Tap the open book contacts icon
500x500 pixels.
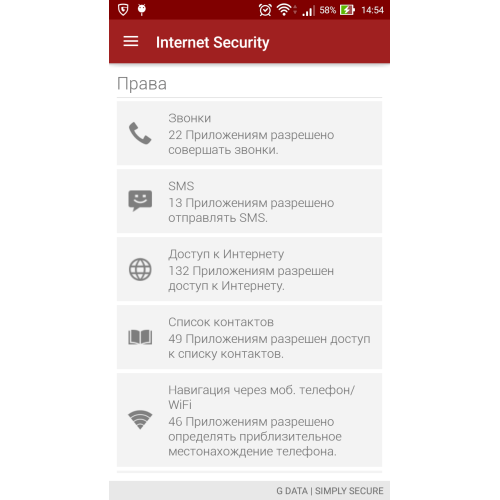140,337
